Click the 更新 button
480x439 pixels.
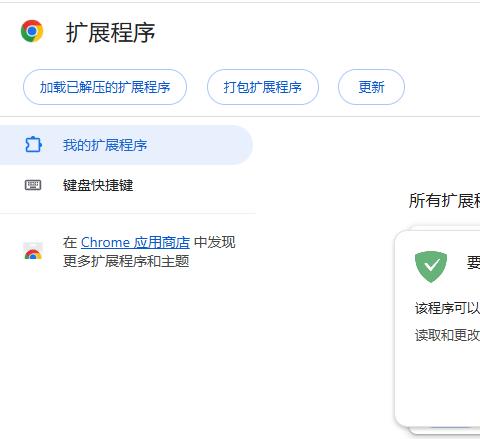click(371, 87)
